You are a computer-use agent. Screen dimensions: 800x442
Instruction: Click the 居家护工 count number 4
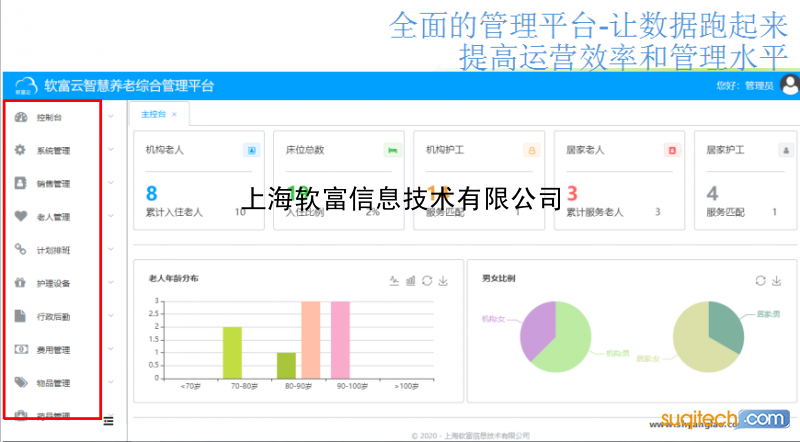click(713, 193)
